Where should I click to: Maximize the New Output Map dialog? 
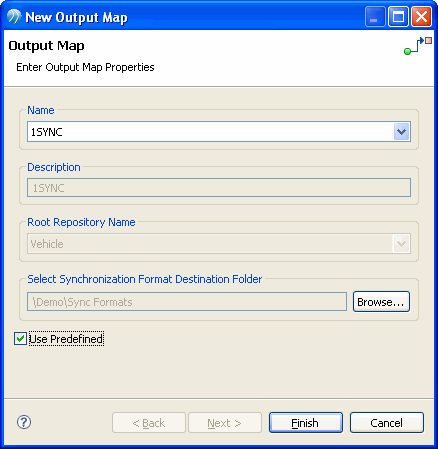[x=398, y=17]
